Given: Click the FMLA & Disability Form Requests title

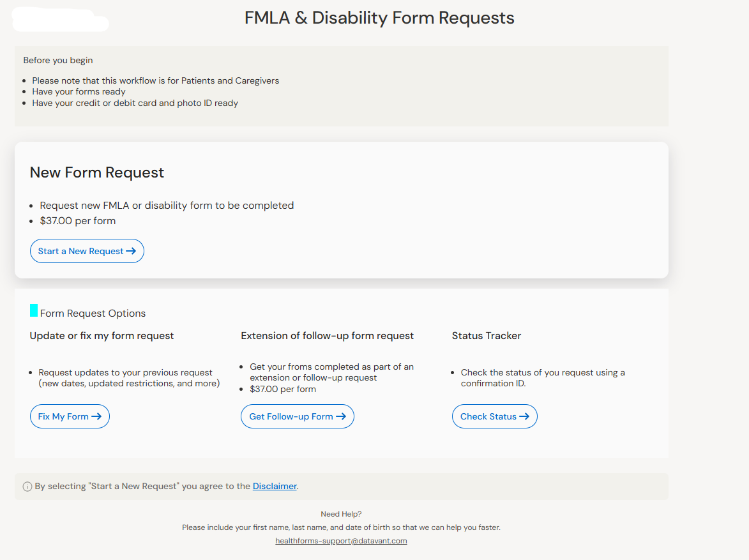Looking at the screenshot, I should [379, 18].
